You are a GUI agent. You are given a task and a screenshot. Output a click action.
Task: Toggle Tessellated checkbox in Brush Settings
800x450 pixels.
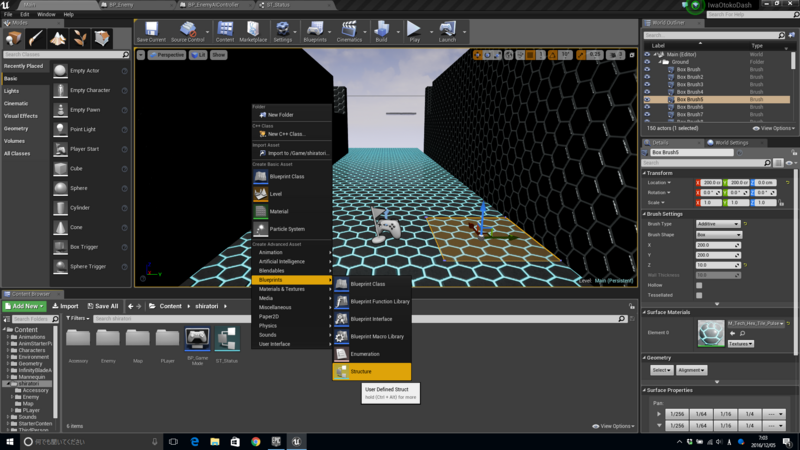(x=699, y=295)
